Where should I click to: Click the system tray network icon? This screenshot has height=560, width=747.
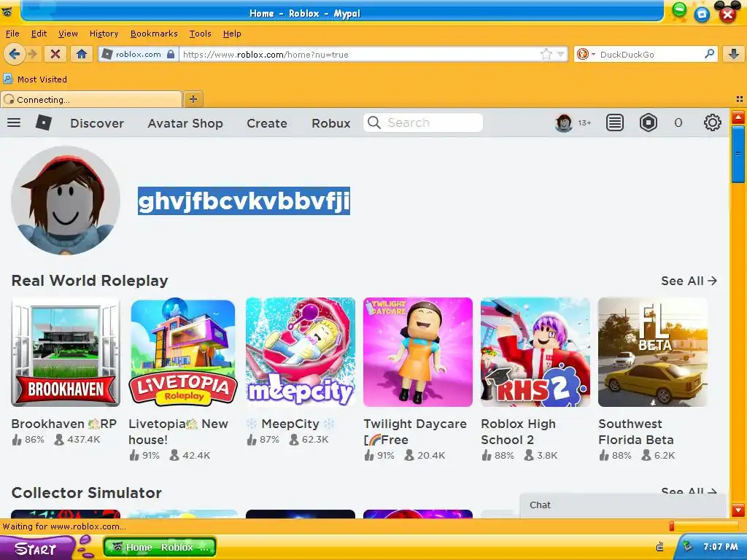686,546
